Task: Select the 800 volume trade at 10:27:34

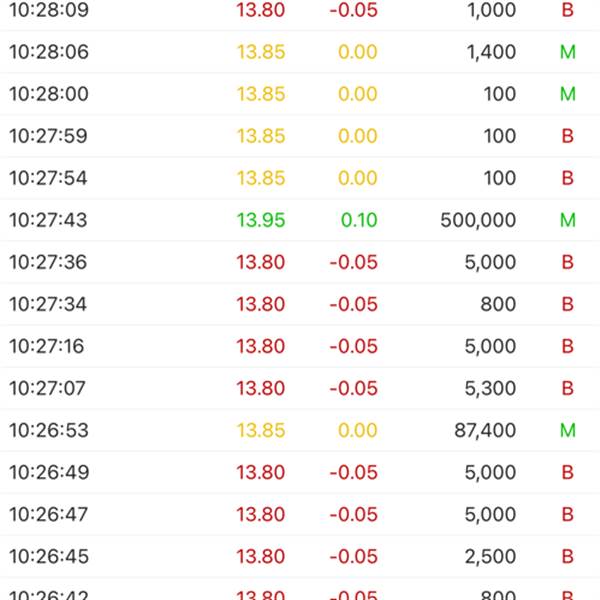Action: point(300,304)
